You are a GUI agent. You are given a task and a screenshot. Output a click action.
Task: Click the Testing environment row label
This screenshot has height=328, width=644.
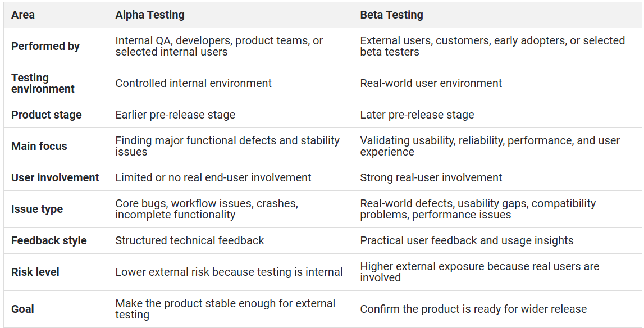point(43,83)
